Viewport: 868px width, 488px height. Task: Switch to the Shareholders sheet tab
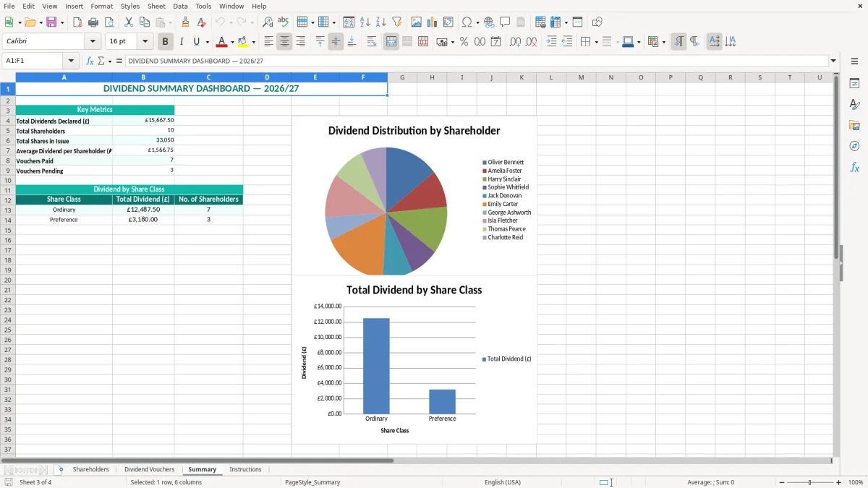click(90, 469)
